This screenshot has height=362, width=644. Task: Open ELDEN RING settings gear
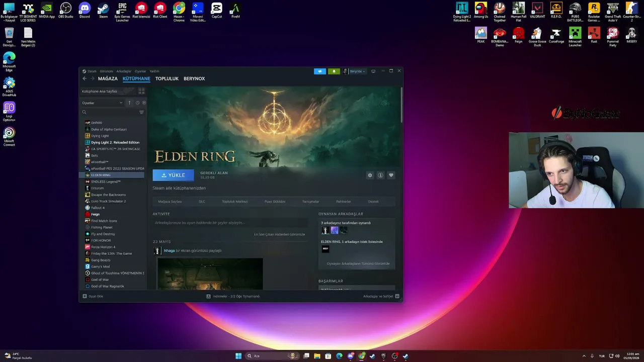370,175
